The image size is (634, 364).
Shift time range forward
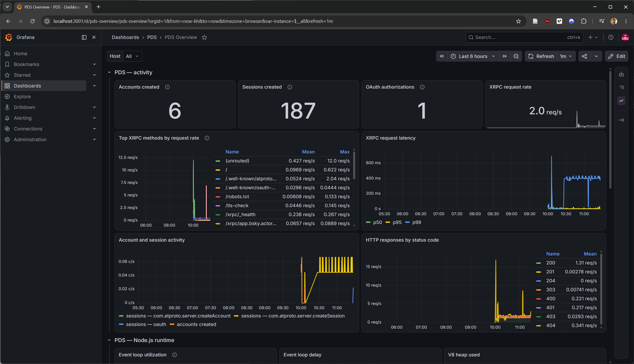(504, 56)
